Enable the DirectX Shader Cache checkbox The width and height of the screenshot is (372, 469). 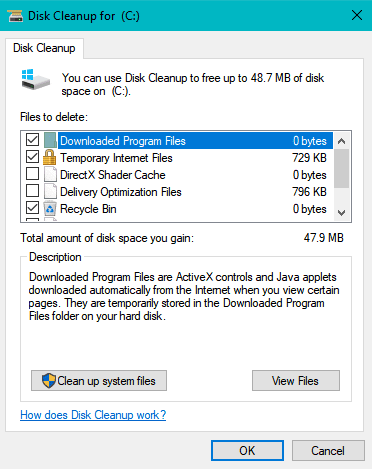[32, 174]
